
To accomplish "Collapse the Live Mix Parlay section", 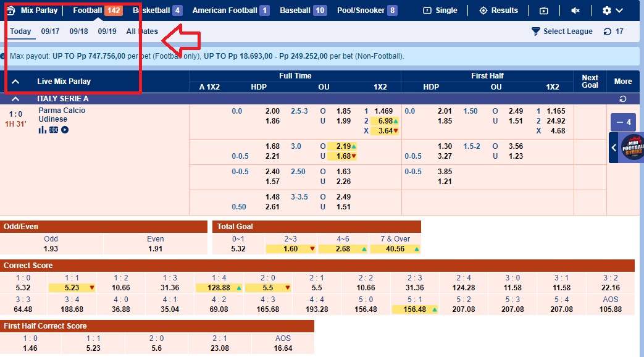I will [15, 82].
